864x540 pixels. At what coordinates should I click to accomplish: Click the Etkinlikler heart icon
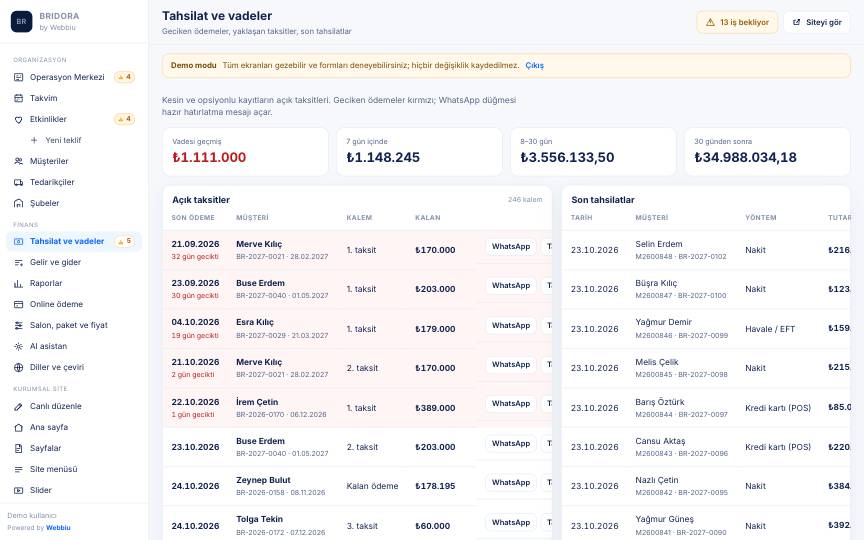click(x=18, y=119)
